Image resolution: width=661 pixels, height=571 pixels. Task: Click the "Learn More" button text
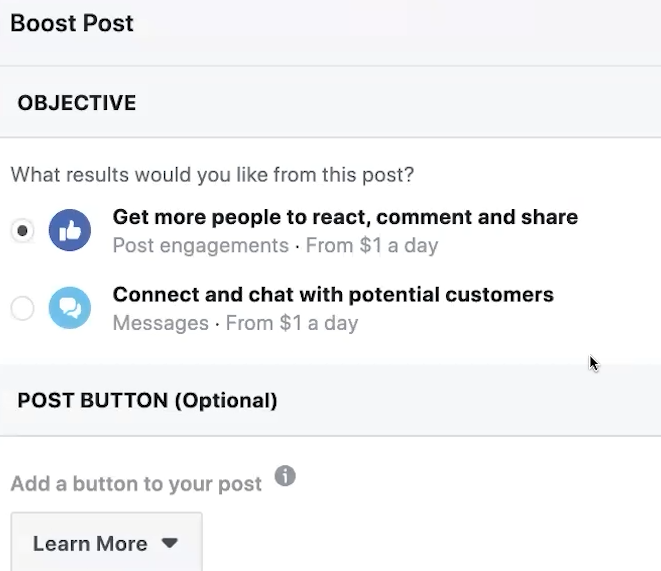(x=90, y=544)
